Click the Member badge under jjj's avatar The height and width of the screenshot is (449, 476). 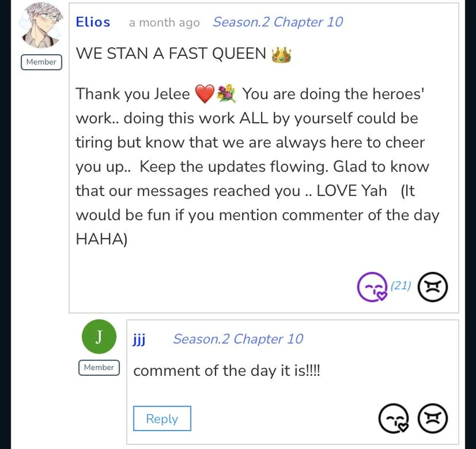coord(99,367)
